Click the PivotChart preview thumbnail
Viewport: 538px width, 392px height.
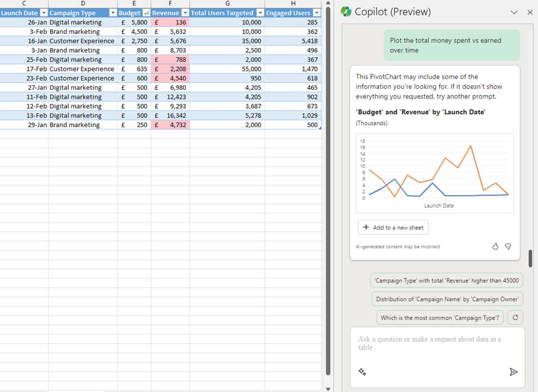(x=437, y=172)
